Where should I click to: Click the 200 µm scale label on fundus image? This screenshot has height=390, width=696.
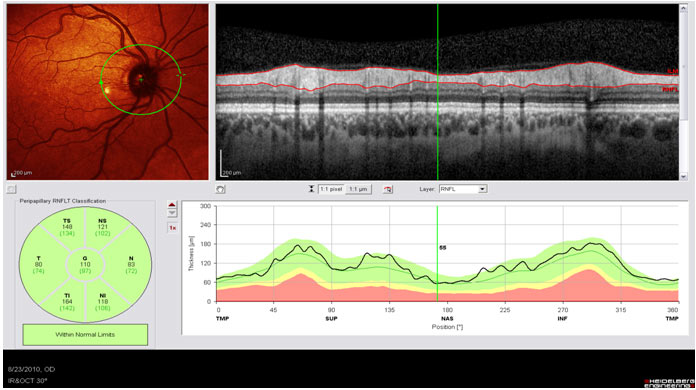[22, 173]
